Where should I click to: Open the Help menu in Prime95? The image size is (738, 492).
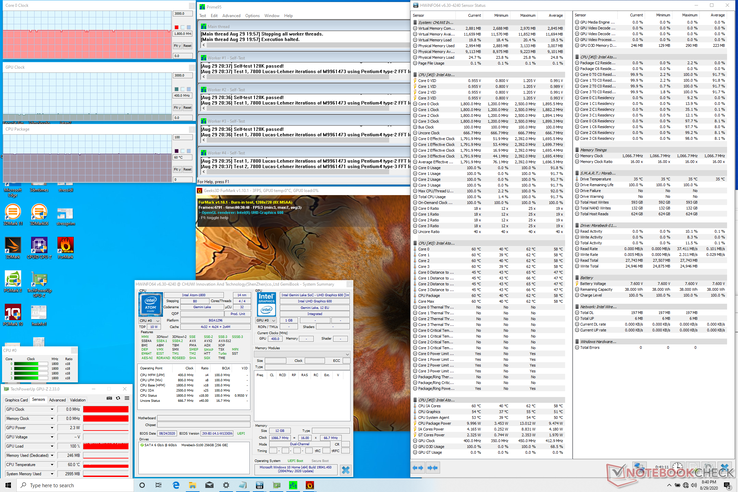tap(288, 16)
